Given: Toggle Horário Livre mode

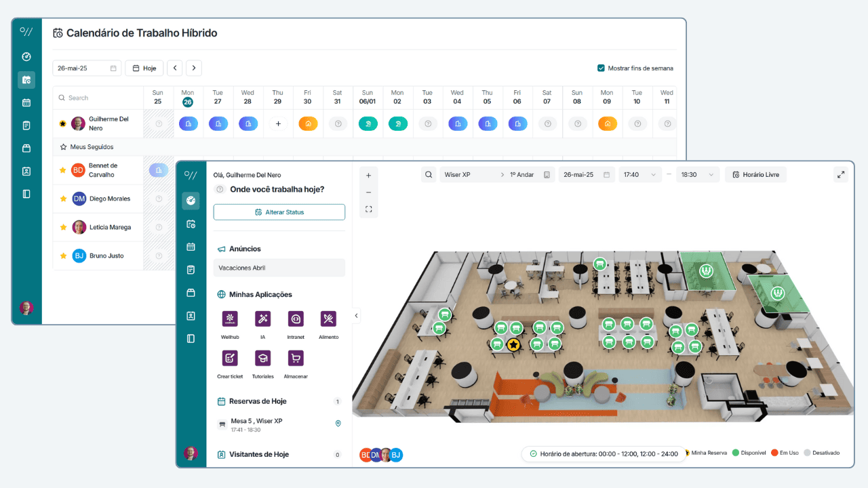Looking at the screenshot, I should click(x=755, y=175).
